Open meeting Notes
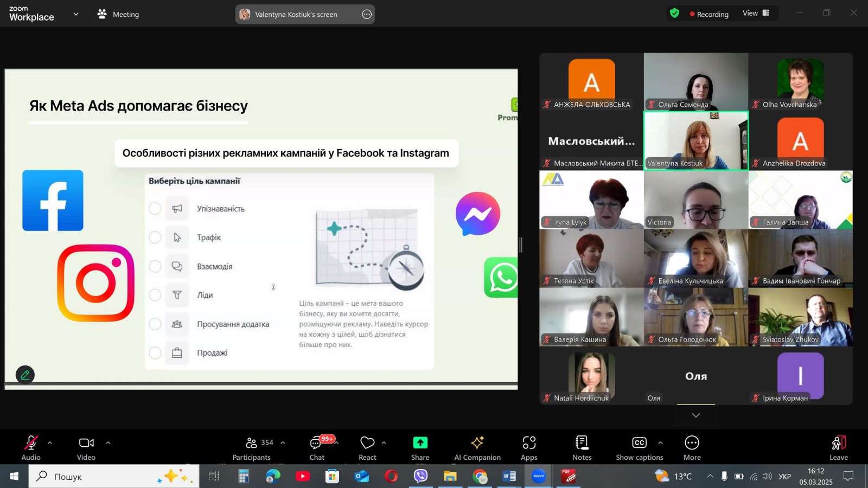Image resolution: width=868 pixels, height=488 pixels. click(x=582, y=448)
